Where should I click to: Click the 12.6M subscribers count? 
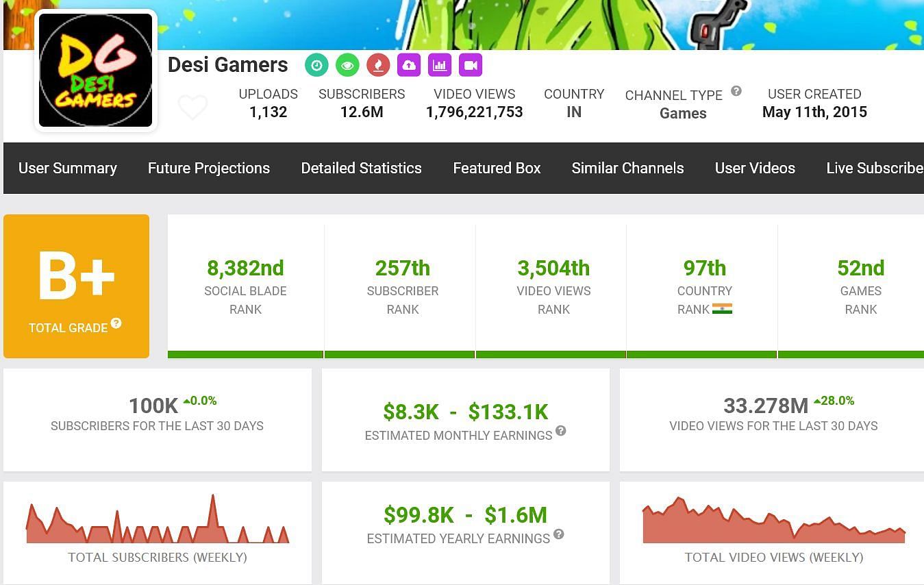tap(362, 112)
